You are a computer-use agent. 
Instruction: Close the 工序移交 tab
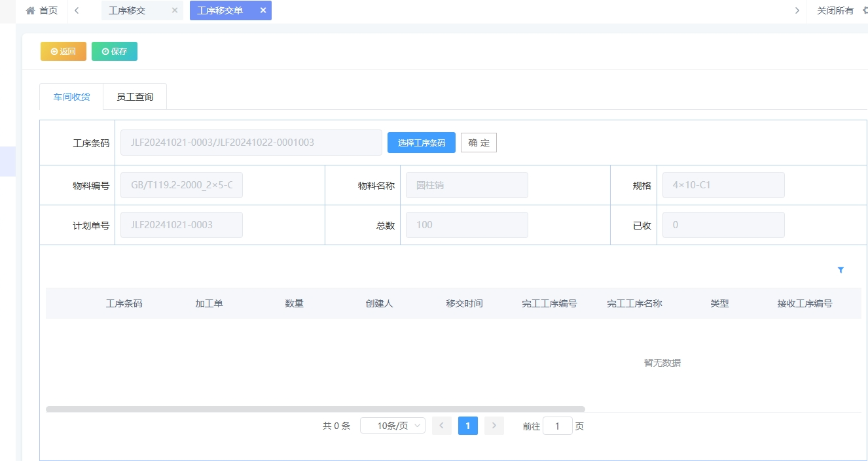174,10
